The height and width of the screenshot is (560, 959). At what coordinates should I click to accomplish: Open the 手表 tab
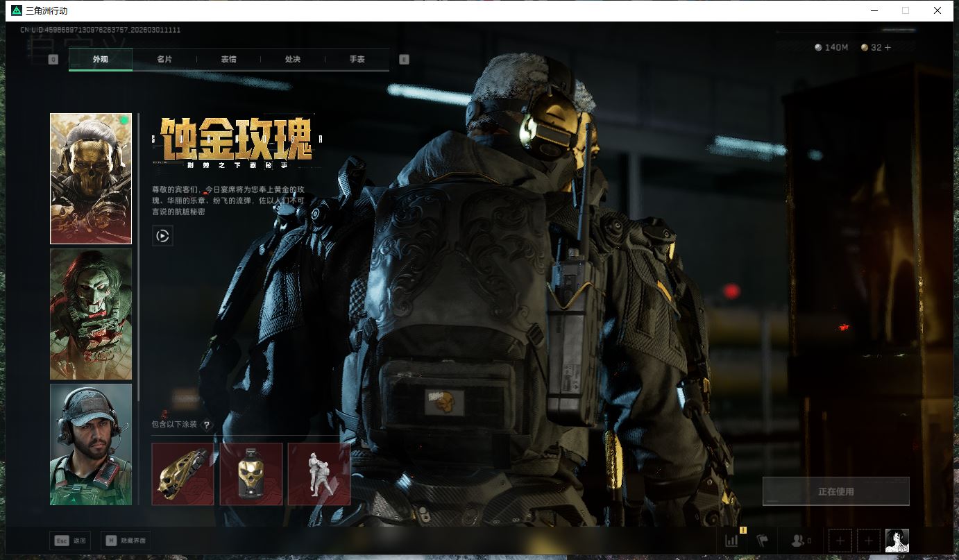coord(357,60)
